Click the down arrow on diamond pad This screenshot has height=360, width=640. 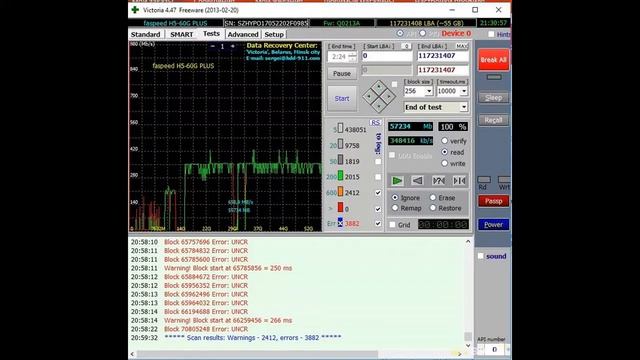pos(379,106)
